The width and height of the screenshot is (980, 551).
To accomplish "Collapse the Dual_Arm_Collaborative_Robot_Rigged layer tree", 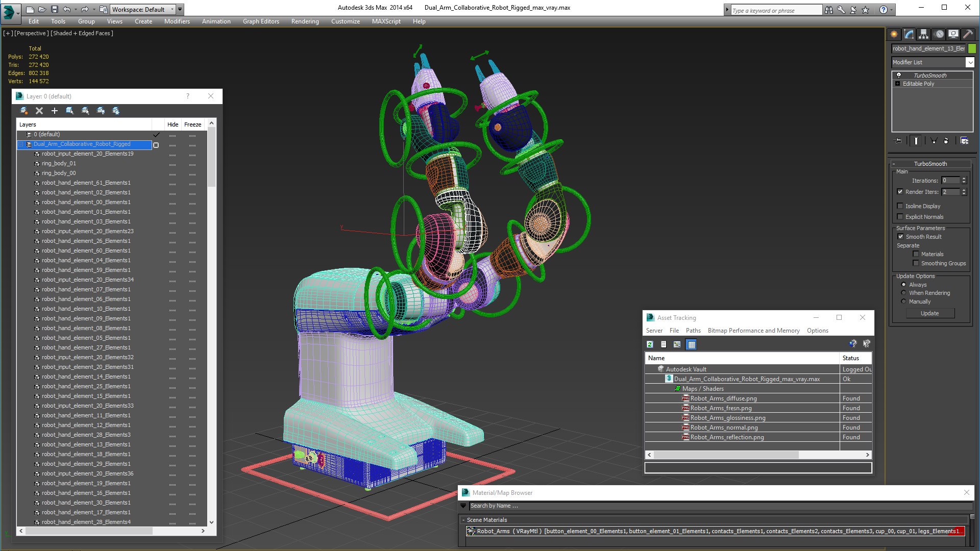I will (21, 144).
